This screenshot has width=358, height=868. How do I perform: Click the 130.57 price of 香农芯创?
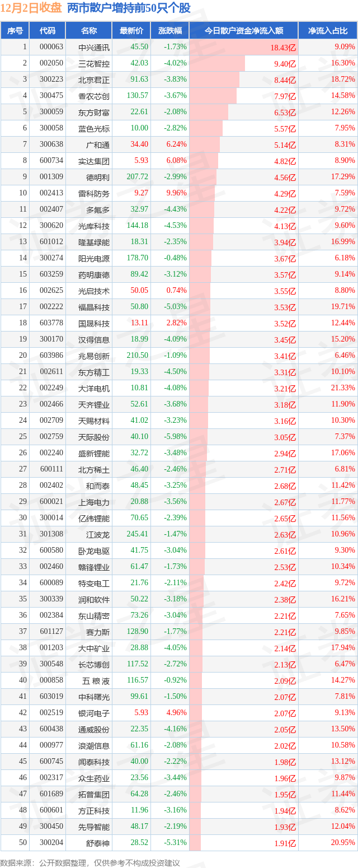(x=137, y=96)
